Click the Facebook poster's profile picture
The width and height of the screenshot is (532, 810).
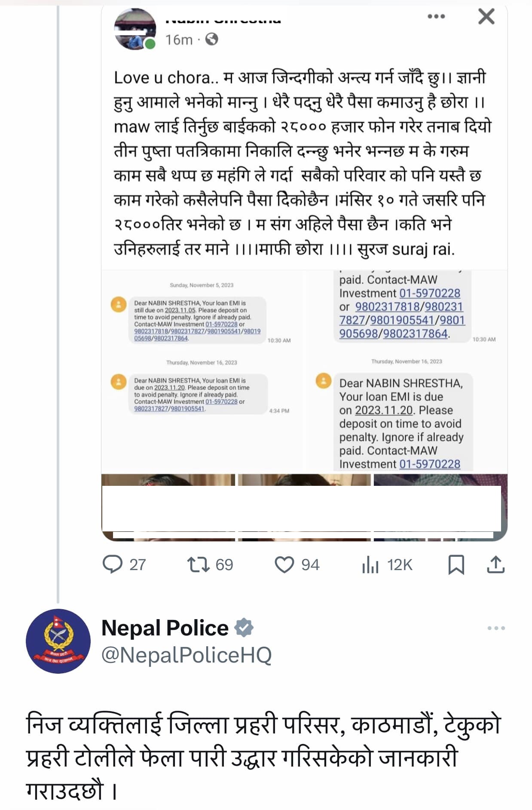(135, 29)
